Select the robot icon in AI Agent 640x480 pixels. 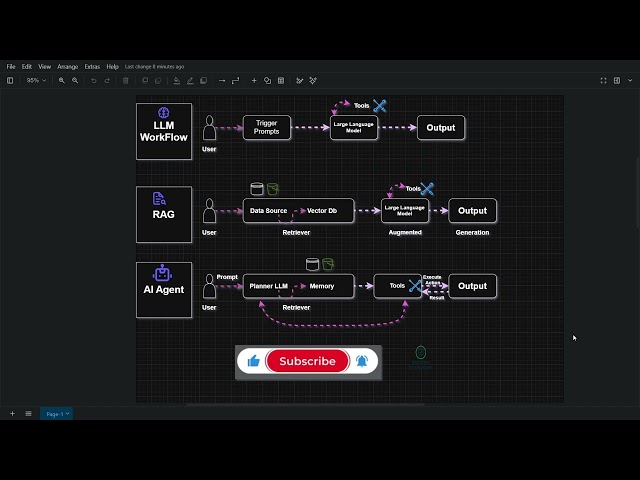point(162,273)
